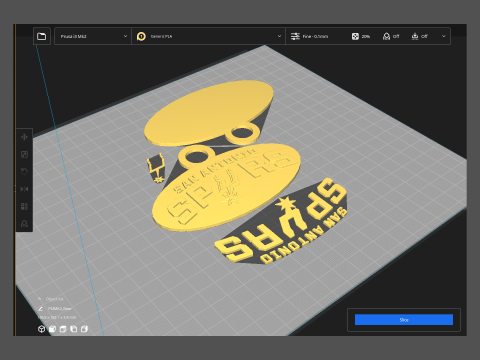Select the Rotate tool
This screenshot has width=480, height=360.
click(x=24, y=171)
